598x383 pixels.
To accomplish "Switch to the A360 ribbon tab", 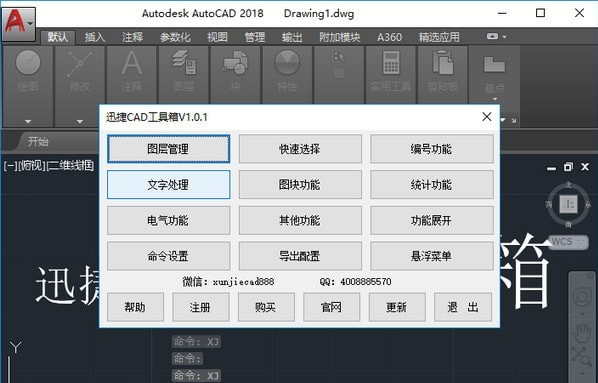I will (389, 37).
